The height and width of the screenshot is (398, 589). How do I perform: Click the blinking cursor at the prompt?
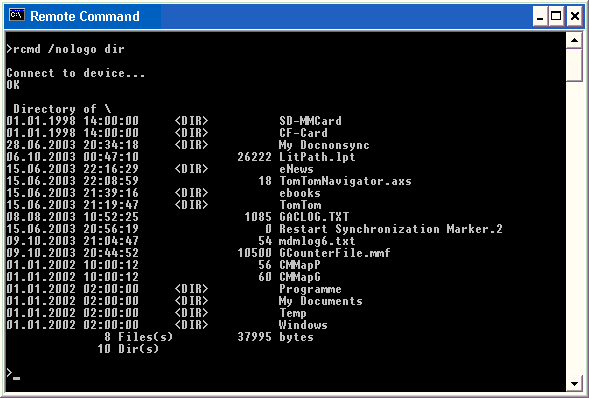[17, 378]
